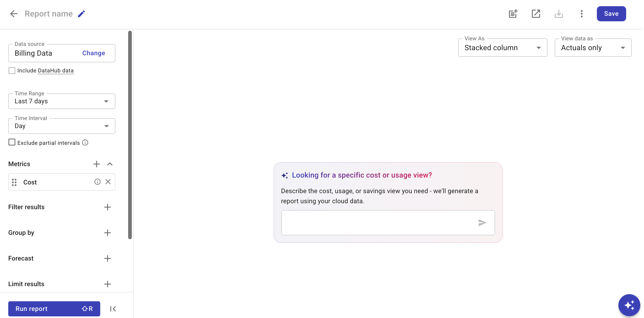644x318 pixels.
Task: Check Exclude partial intervals
Action: (12, 142)
